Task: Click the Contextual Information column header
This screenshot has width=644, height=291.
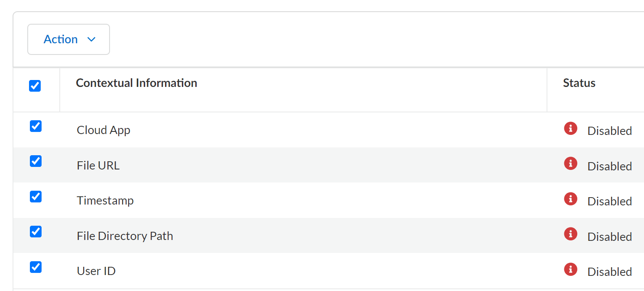Action: (136, 83)
